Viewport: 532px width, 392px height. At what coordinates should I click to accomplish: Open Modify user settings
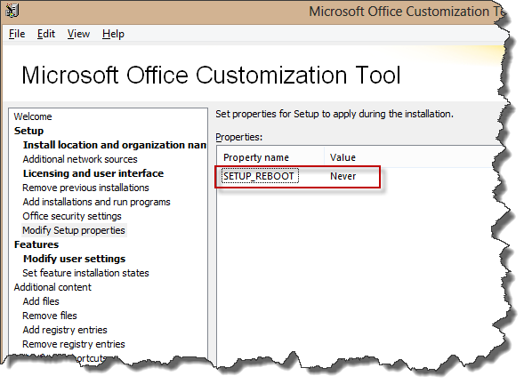(75, 259)
